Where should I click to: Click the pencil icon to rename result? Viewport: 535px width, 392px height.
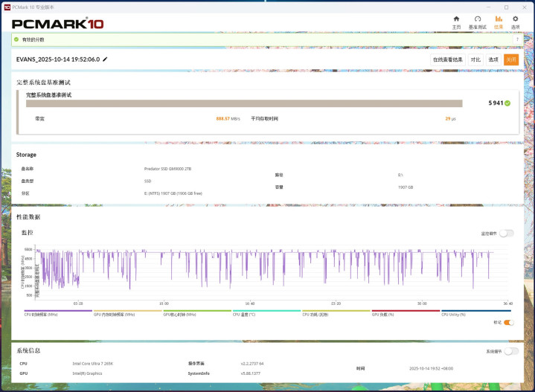click(105, 60)
